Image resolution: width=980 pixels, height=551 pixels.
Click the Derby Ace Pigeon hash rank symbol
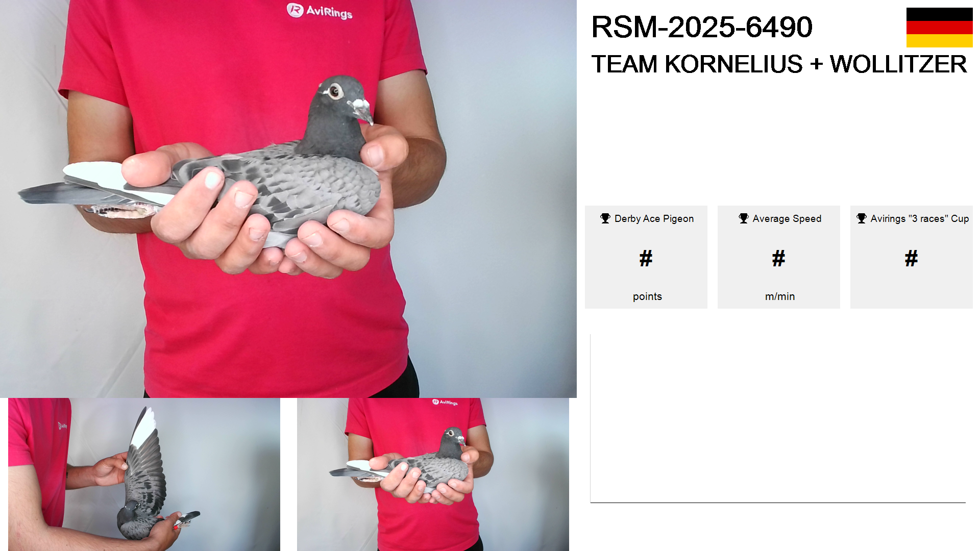[x=646, y=258]
